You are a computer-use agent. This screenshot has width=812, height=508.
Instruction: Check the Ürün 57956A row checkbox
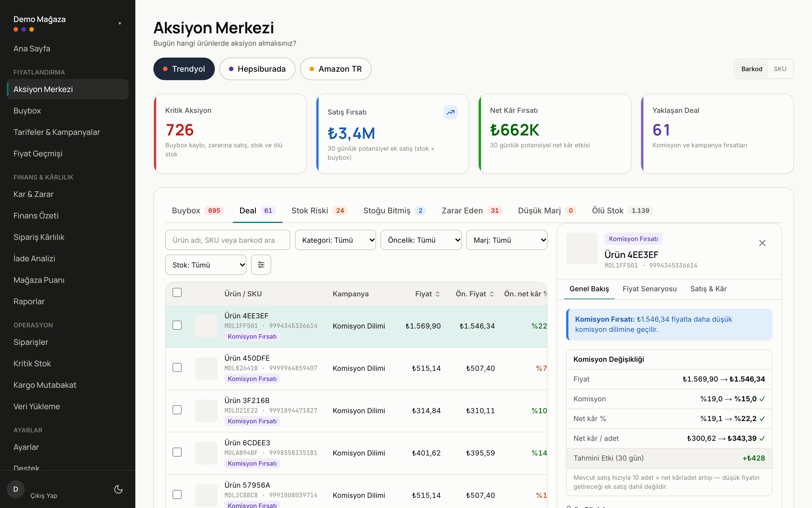177,494
